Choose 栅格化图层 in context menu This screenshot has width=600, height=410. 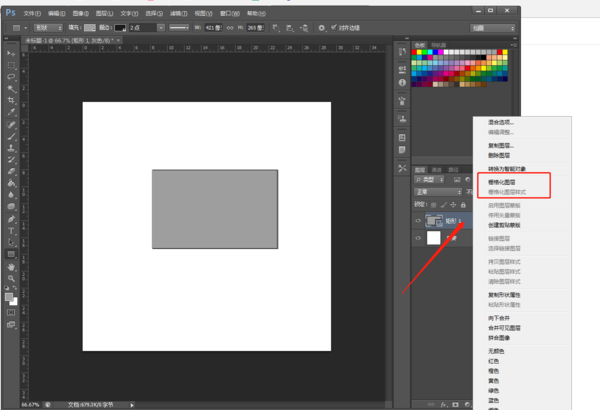point(501,182)
